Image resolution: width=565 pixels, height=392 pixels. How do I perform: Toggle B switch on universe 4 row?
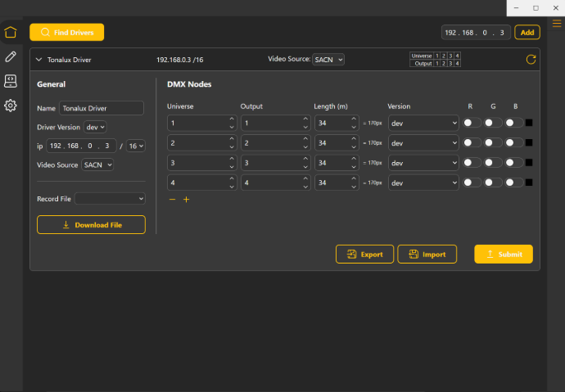513,182
